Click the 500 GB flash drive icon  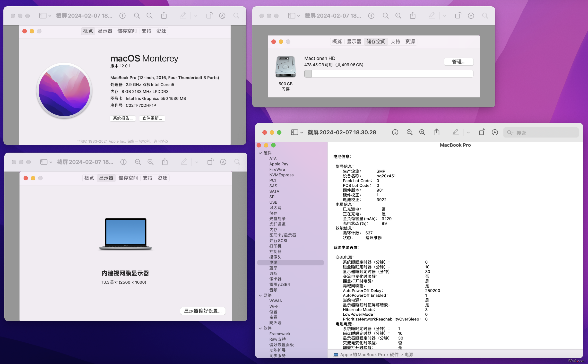pos(285,67)
